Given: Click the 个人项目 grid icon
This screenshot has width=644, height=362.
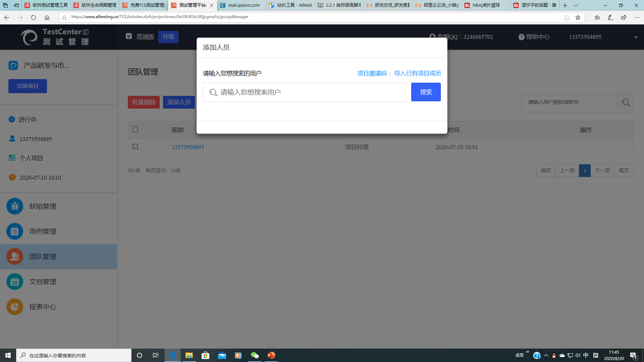Looking at the screenshot, I should pos(12,158).
